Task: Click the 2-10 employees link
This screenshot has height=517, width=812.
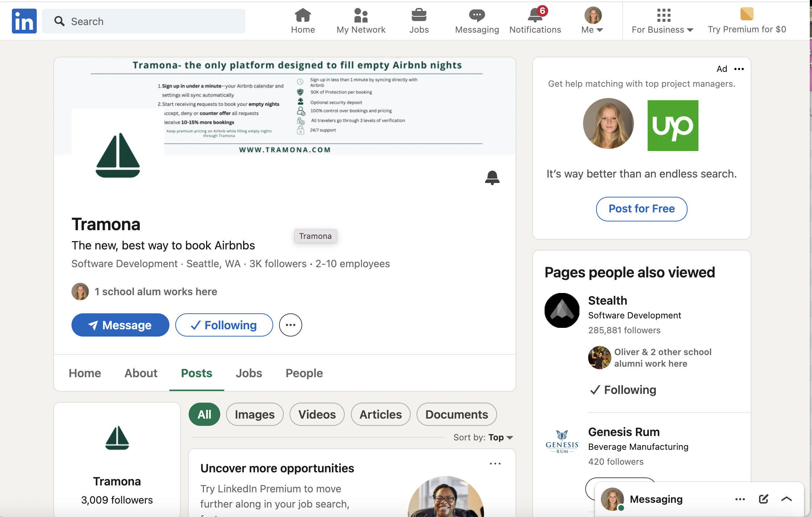Action: pyautogui.click(x=352, y=264)
